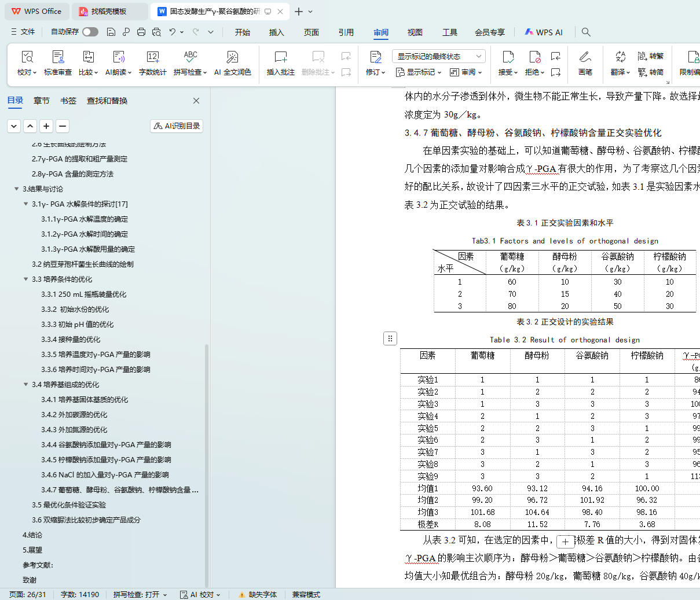Open the 文件 menu
700x600 pixels.
(x=23, y=32)
